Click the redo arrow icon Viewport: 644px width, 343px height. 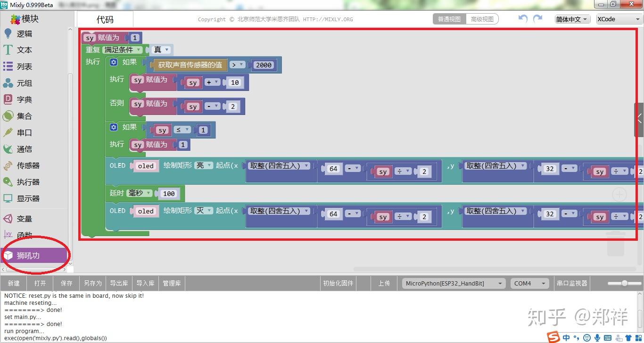click(x=537, y=19)
